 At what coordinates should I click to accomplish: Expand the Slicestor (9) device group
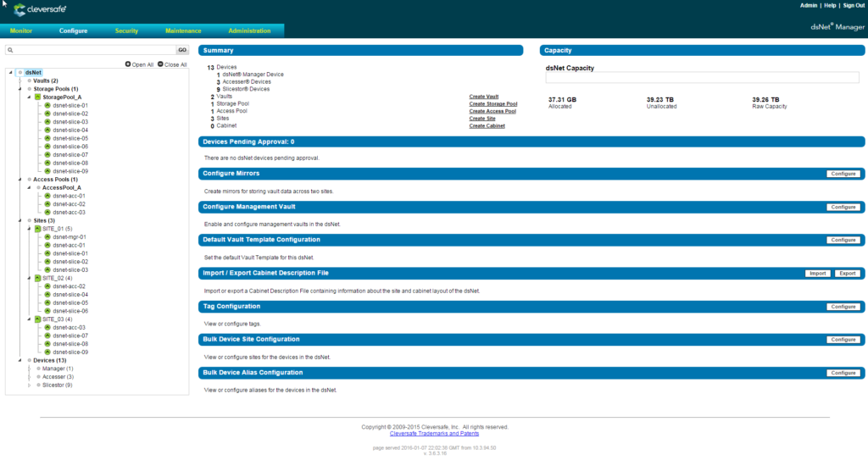click(30, 386)
